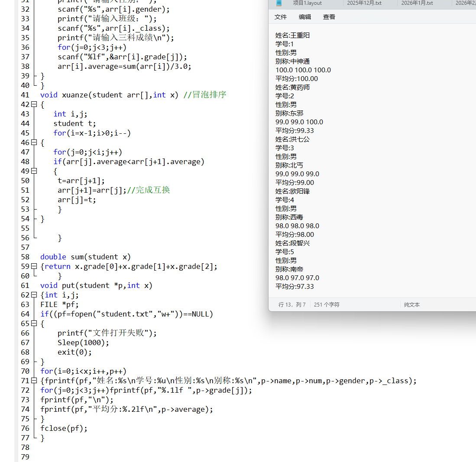Click the double sum function declaration
Image resolution: width=476 pixels, height=462 pixels.
[x=85, y=257]
